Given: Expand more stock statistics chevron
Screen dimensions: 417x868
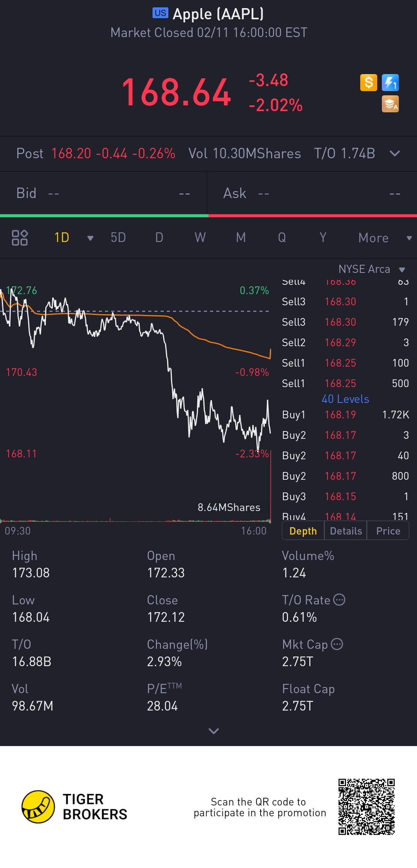Looking at the screenshot, I should (x=214, y=731).
